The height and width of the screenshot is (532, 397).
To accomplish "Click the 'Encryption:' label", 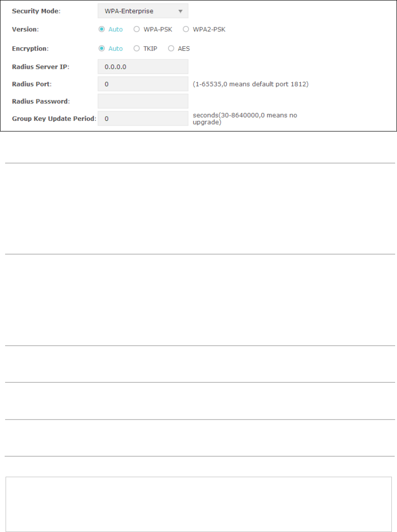I will click(x=30, y=48).
